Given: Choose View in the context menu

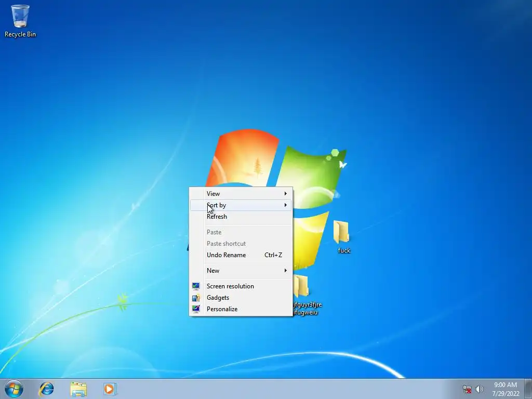Looking at the screenshot, I should [x=241, y=193].
